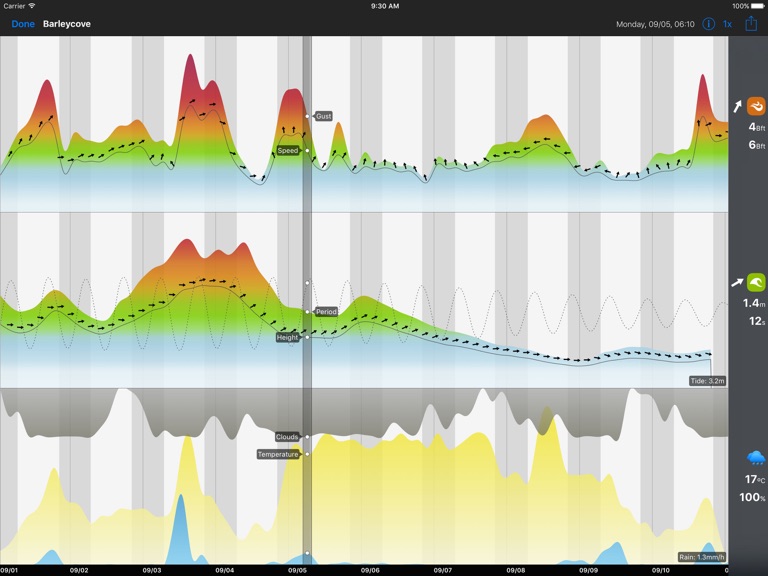768x576 pixels.
Task: Tap the 17 °C temperature value
Action: pyautogui.click(x=755, y=479)
